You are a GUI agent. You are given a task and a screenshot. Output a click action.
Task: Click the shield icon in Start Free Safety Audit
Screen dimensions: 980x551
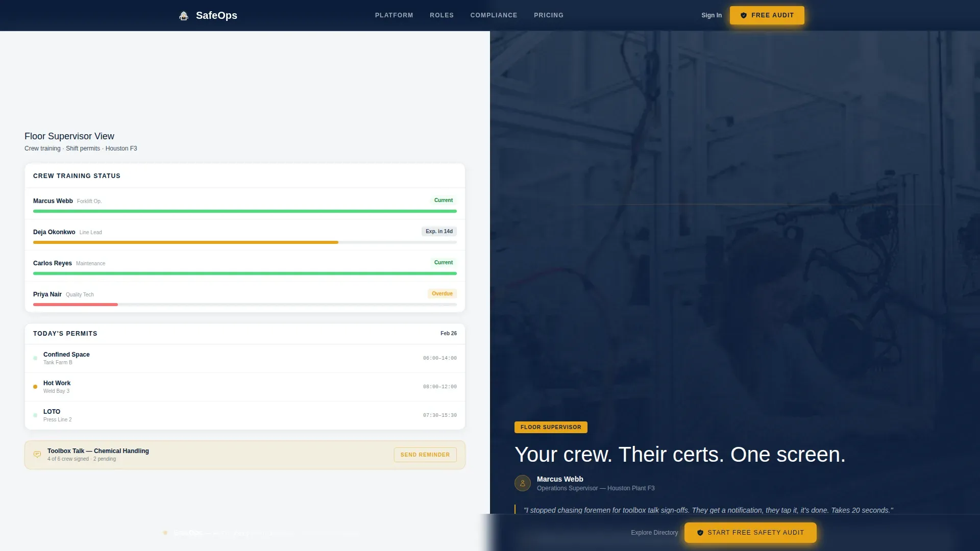(700, 533)
